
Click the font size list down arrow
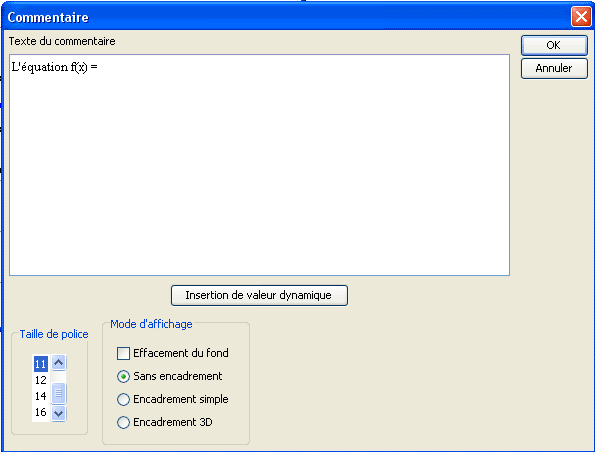[x=58, y=413]
